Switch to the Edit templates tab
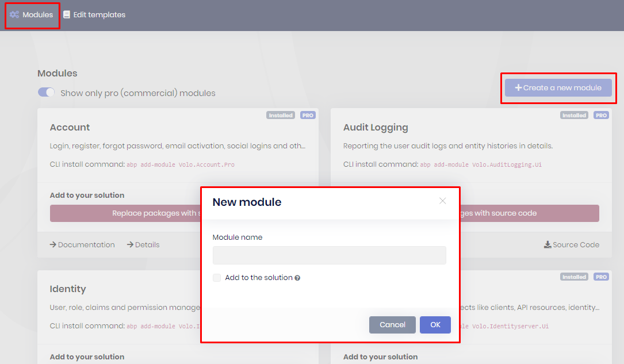The width and height of the screenshot is (624, 364). coord(94,15)
